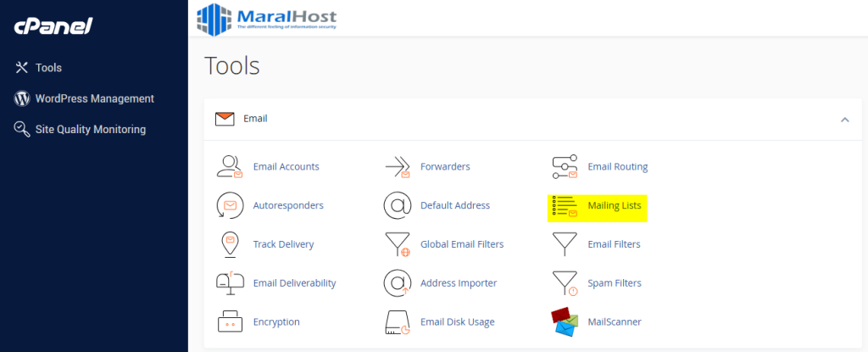Open the Address Importer icon
This screenshot has height=352, width=868.
pyautogui.click(x=398, y=283)
